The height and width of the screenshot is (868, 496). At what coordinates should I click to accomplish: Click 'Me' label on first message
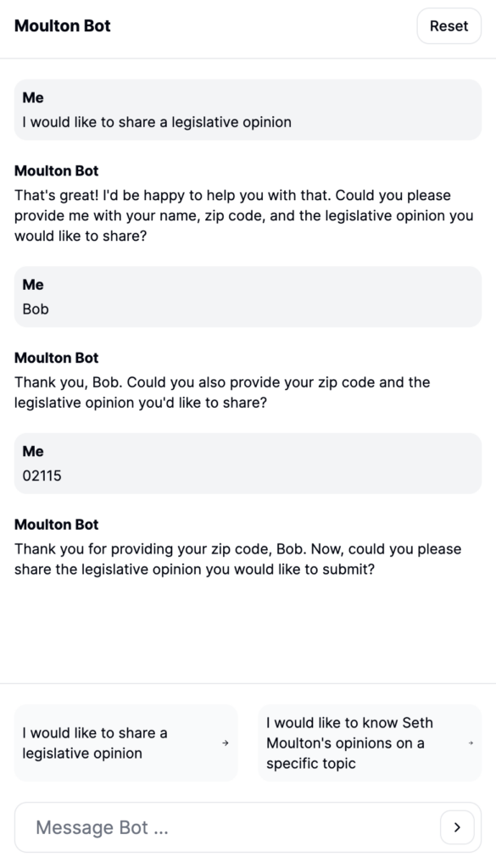33,97
